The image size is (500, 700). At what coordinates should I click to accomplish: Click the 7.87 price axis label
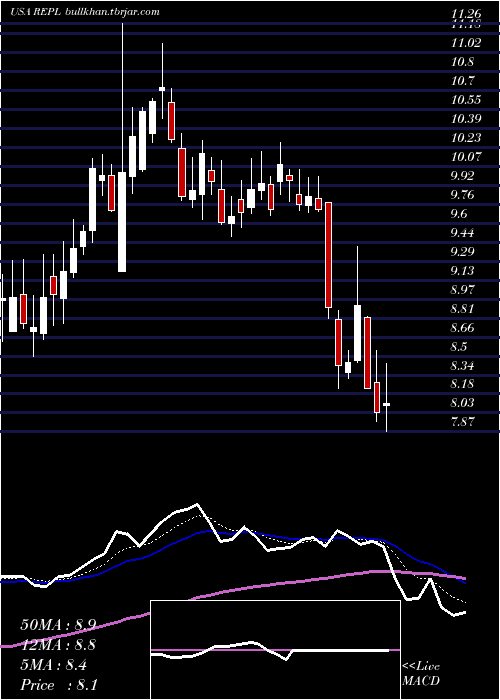tap(462, 422)
